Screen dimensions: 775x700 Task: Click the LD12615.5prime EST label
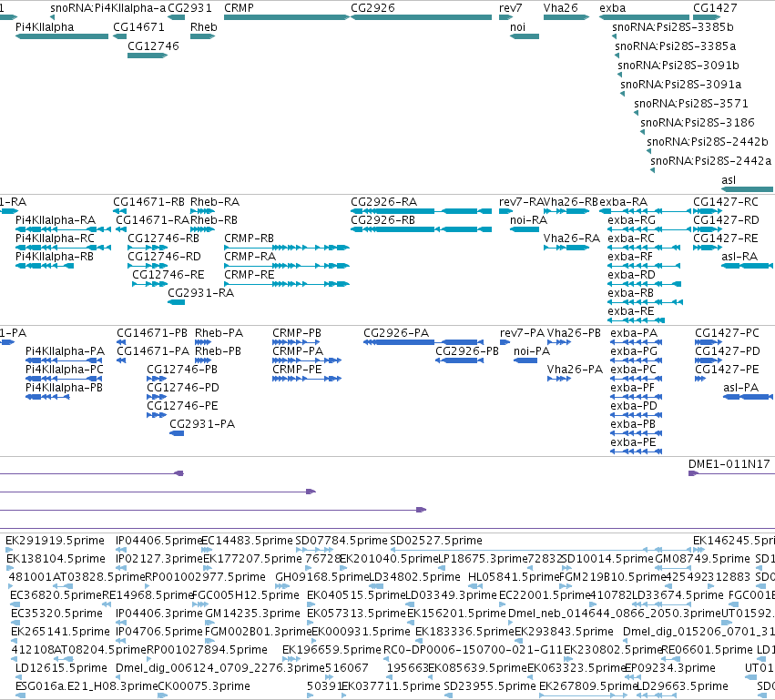point(61,668)
